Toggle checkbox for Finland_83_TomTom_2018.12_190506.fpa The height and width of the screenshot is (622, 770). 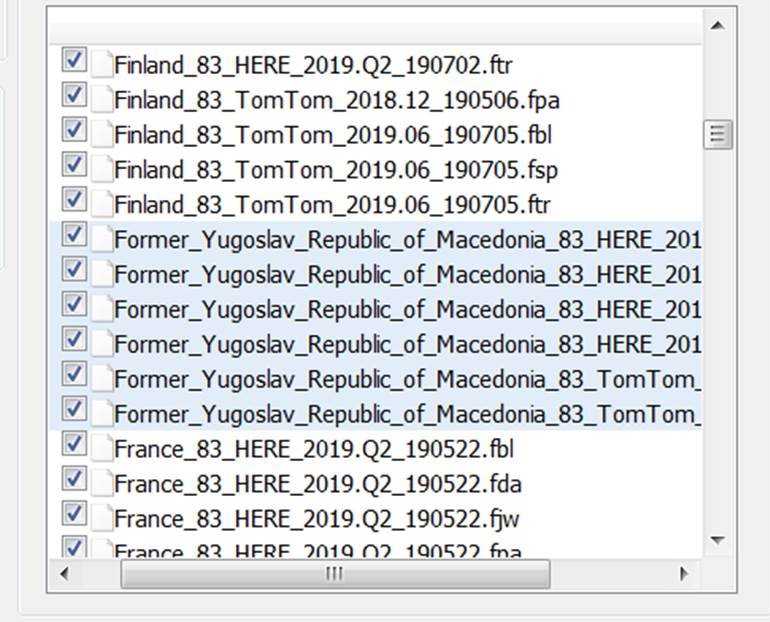tap(74, 95)
